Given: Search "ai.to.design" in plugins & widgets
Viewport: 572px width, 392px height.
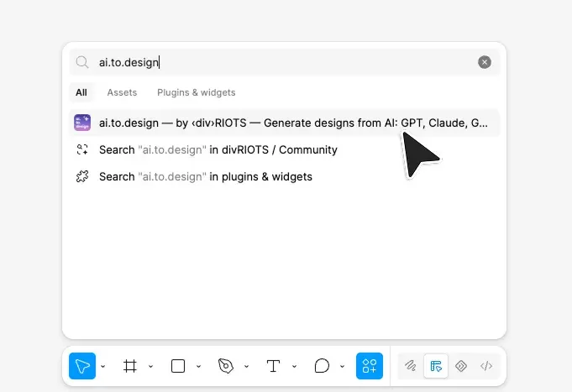Looking at the screenshot, I should [x=285, y=177].
